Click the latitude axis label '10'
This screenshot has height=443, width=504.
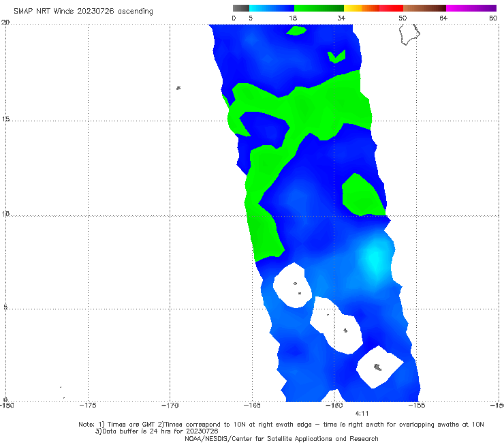(5, 213)
